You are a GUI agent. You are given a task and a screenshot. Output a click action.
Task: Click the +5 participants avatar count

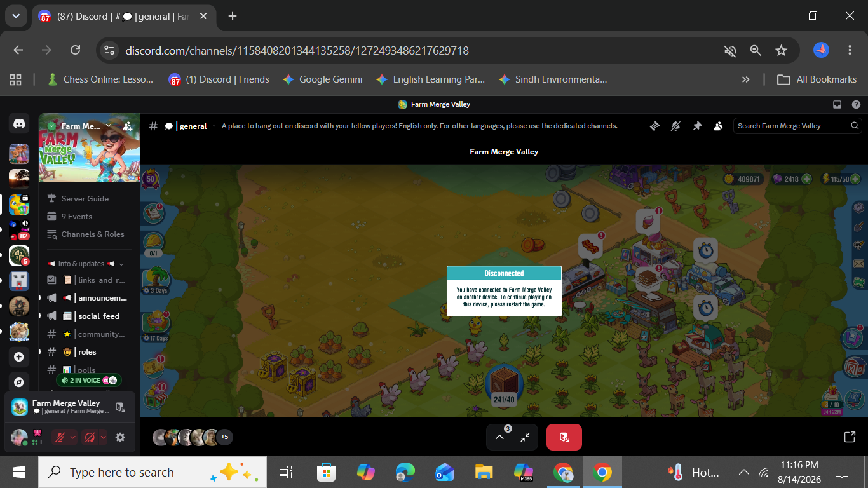[224, 437]
